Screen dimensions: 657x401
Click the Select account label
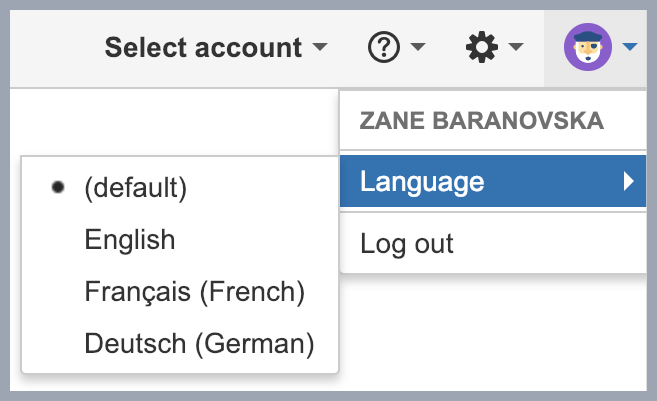coord(203,47)
